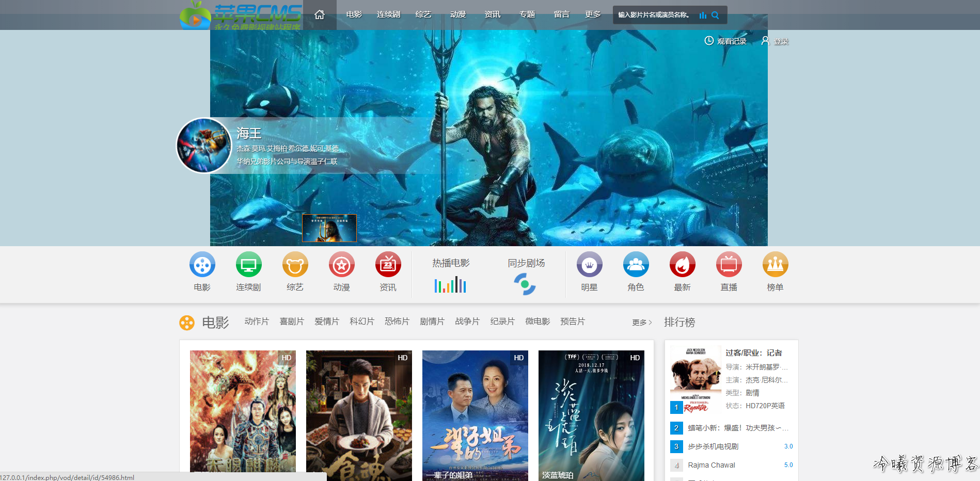Click the 电影 section heading

tap(215, 323)
